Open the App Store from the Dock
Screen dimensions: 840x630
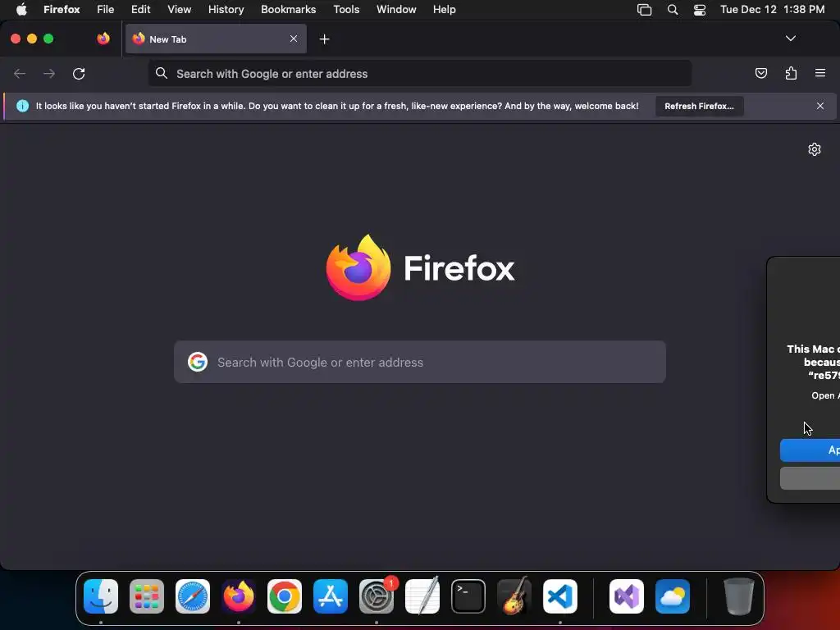[x=331, y=596]
